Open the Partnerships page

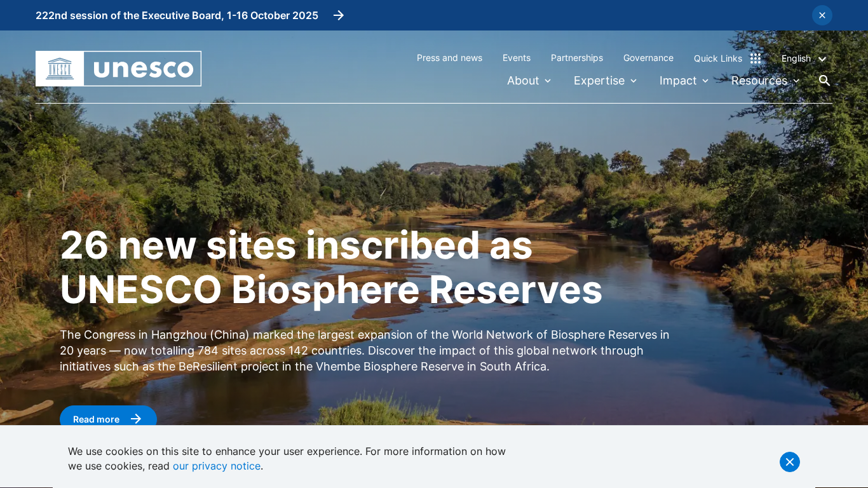pyautogui.click(x=577, y=58)
